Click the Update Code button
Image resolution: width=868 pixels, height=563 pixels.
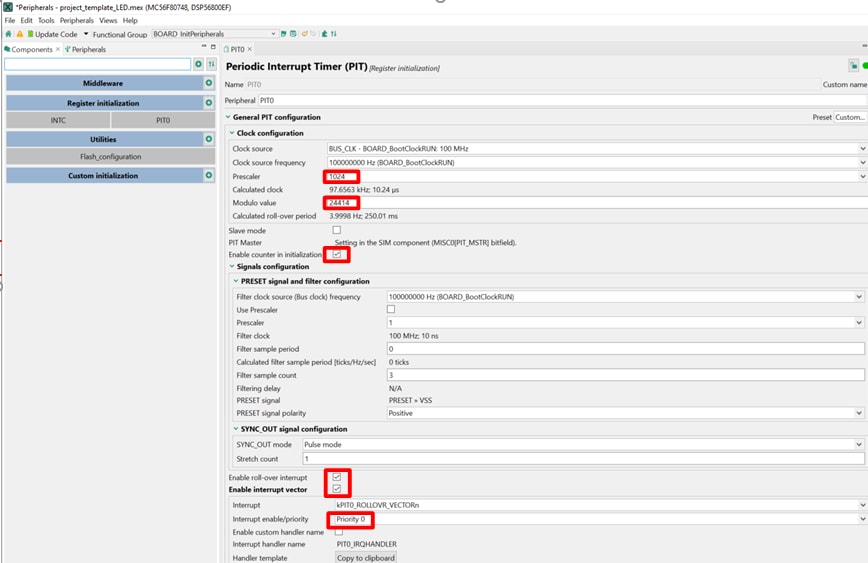tap(51, 34)
